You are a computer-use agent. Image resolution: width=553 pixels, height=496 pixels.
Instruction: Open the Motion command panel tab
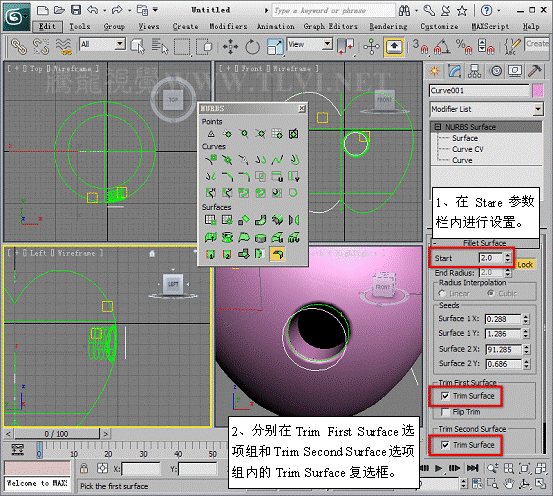point(496,71)
